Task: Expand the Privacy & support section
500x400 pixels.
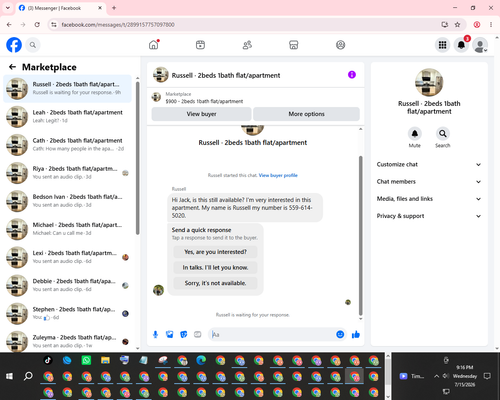Action: pyautogui.click(x=429, y=216)
